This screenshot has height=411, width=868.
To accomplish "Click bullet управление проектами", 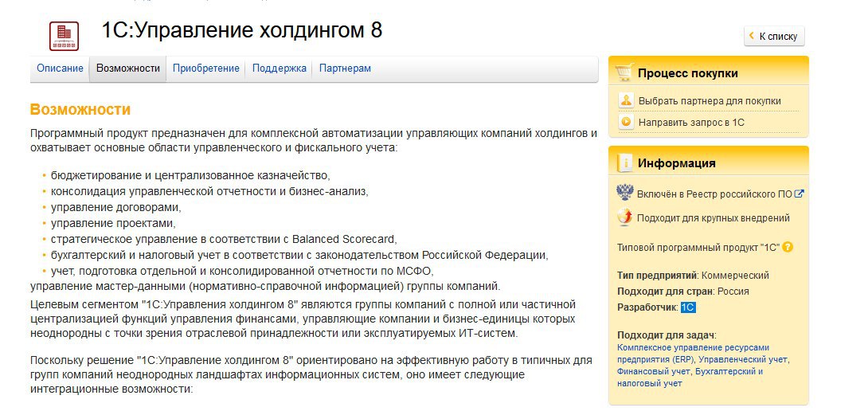I will pyautogui.click(x=113, y=224).
